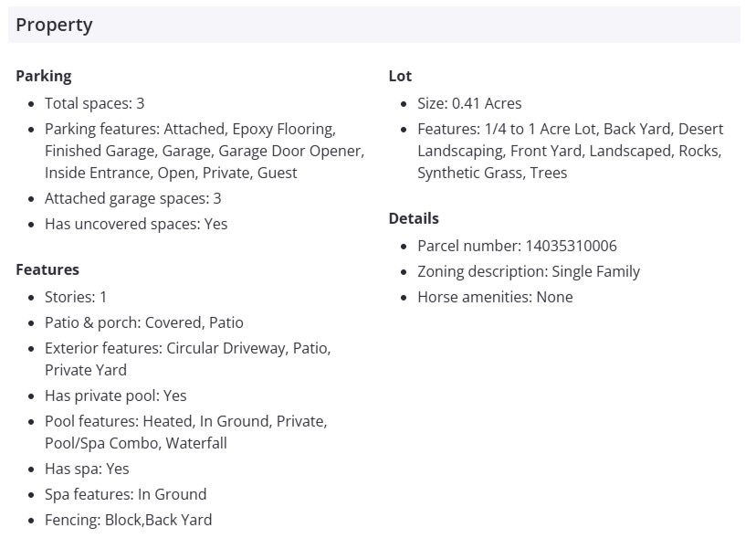This screenshot has width=756, height=549.
Task: Select Has private pool: Yes line
Action: tap(115, 396)
